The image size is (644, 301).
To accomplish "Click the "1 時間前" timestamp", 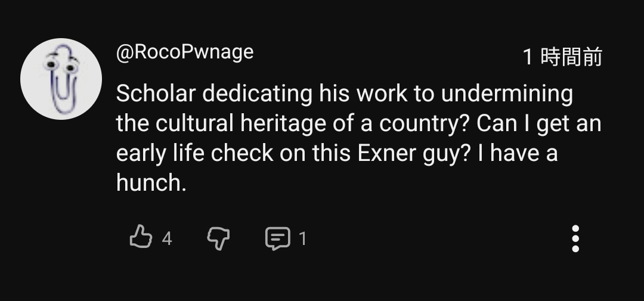I will [x=562, y=57].
